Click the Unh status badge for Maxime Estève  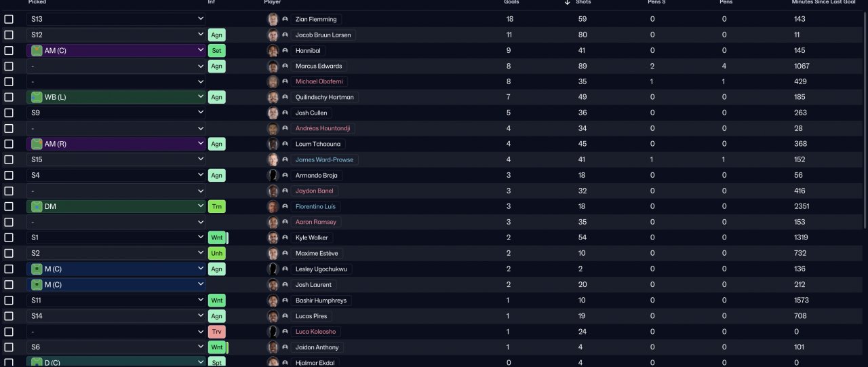click(x=216, y=253)
